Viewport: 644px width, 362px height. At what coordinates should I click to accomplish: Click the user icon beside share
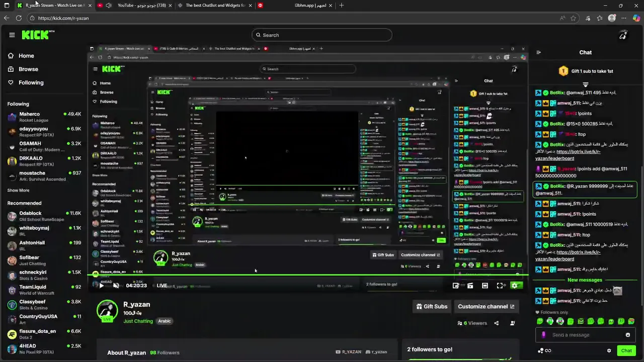[513, 323]
